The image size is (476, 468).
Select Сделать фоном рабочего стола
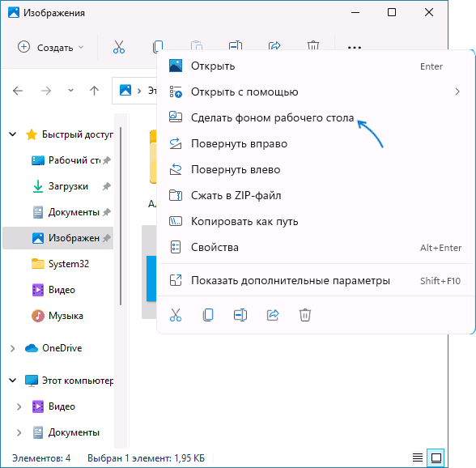tap(316, 117)
